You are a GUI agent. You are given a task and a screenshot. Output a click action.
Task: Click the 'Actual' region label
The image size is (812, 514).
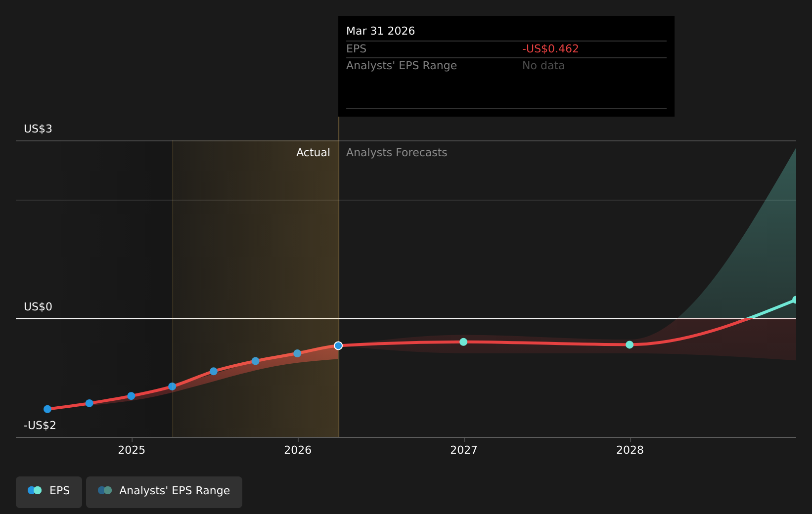(313, 153)
